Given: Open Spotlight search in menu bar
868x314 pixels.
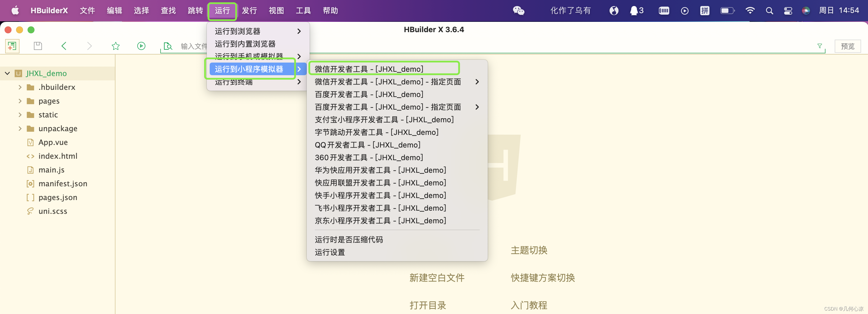Looking at the screenshot, I should (769, 10).
